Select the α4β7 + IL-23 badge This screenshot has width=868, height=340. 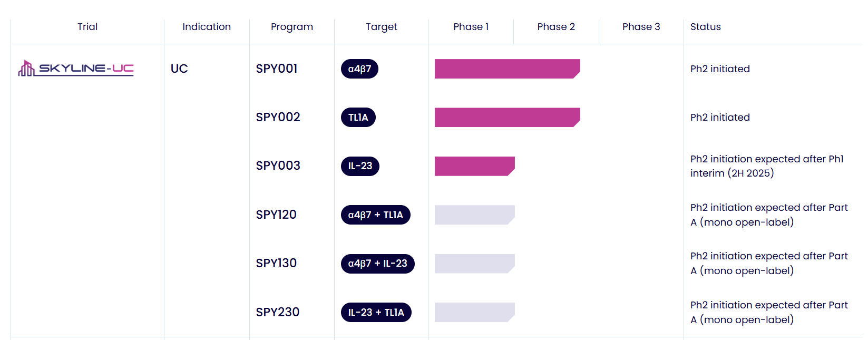pyautogui.click(x=377, y=264)
